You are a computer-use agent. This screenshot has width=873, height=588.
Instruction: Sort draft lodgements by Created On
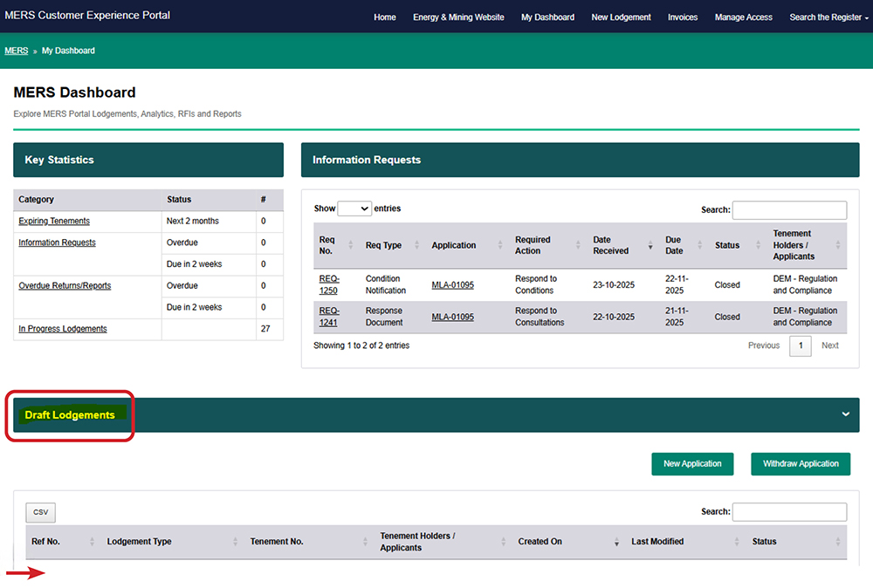(568, 541)
